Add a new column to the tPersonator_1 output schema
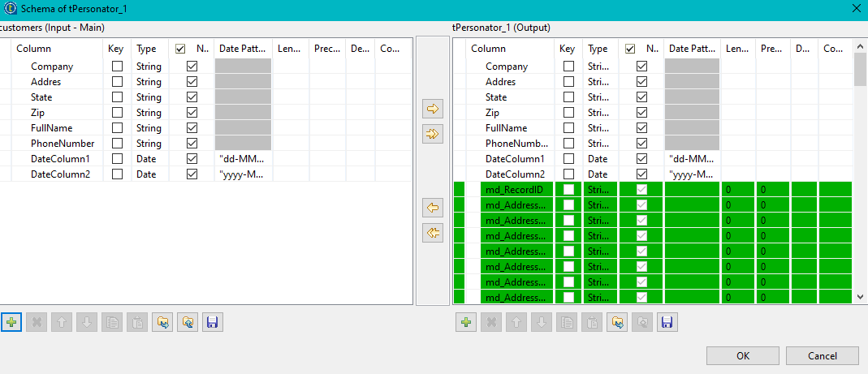Viewport: 868px width, 374px height. 466,322
